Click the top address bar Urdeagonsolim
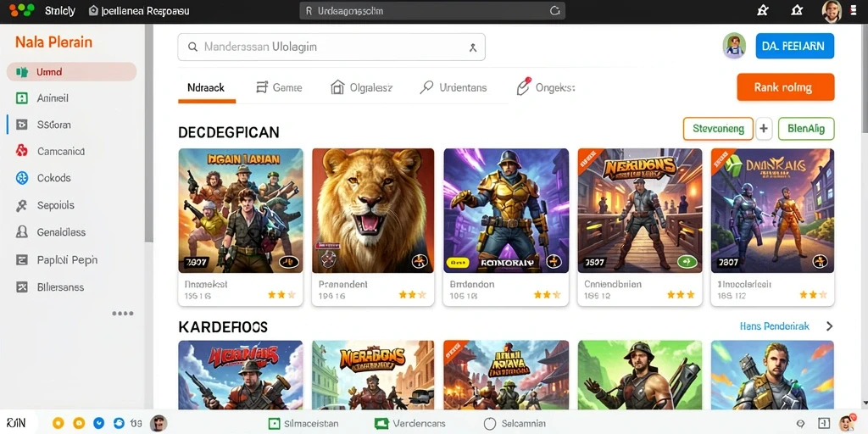 [x=431, y=10]
